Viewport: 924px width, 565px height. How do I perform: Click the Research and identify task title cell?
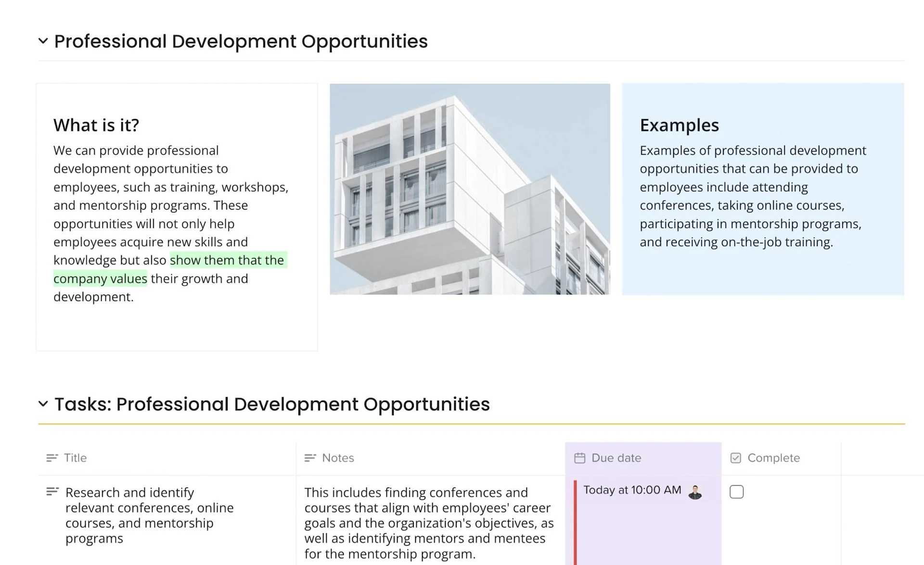(149, 515)
